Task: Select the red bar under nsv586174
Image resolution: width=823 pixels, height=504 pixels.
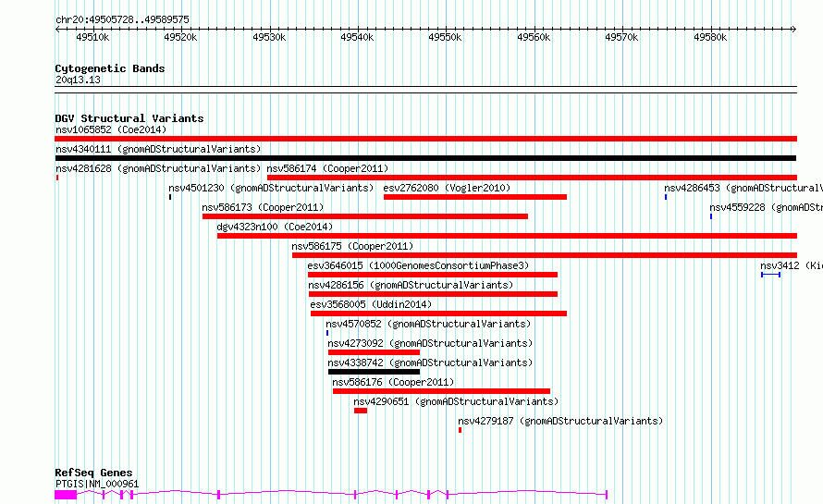Action: (533, 178)
